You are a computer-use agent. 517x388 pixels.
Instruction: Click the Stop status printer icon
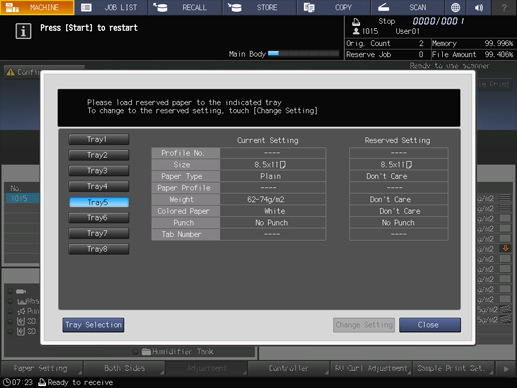356,22
